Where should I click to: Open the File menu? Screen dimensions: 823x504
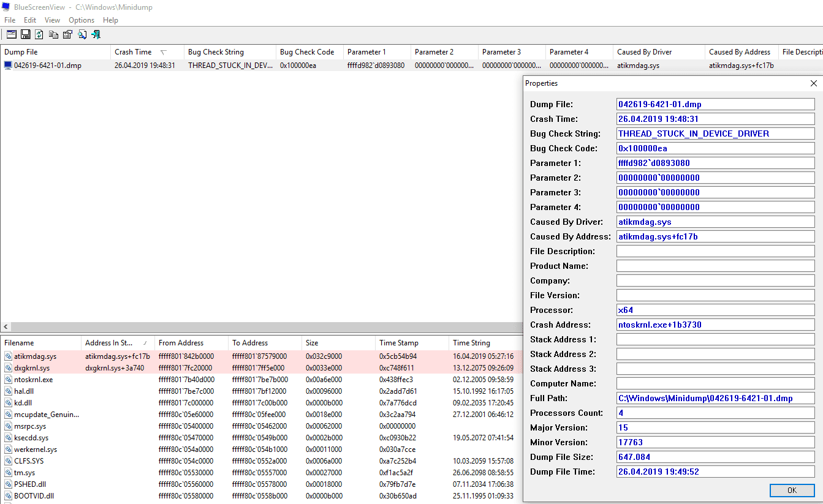[10, 20]
